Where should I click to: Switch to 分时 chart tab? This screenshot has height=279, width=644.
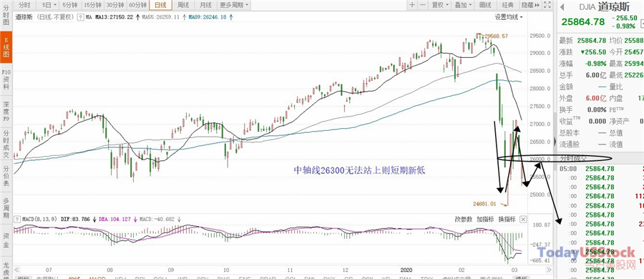pyautogui.click(x=25, y=5)
